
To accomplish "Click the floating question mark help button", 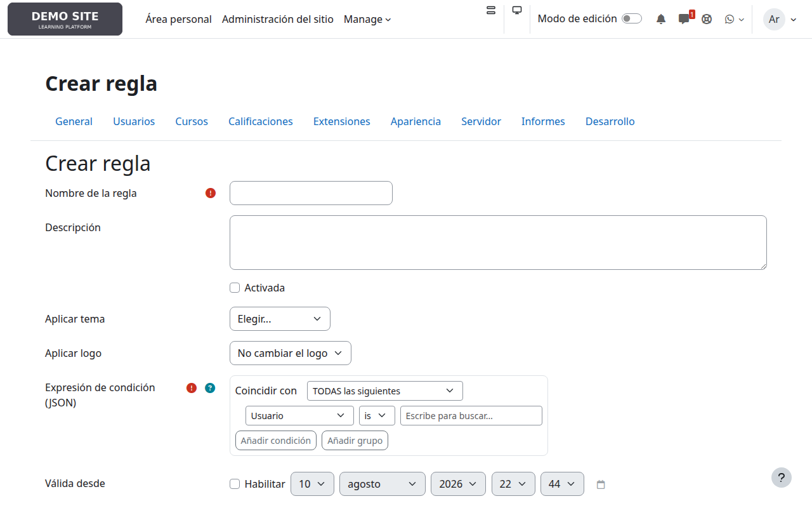I will pos(782,478).
